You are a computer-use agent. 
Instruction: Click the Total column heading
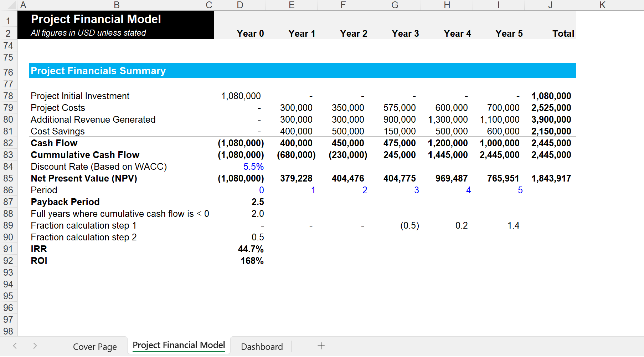coord(563,34)
